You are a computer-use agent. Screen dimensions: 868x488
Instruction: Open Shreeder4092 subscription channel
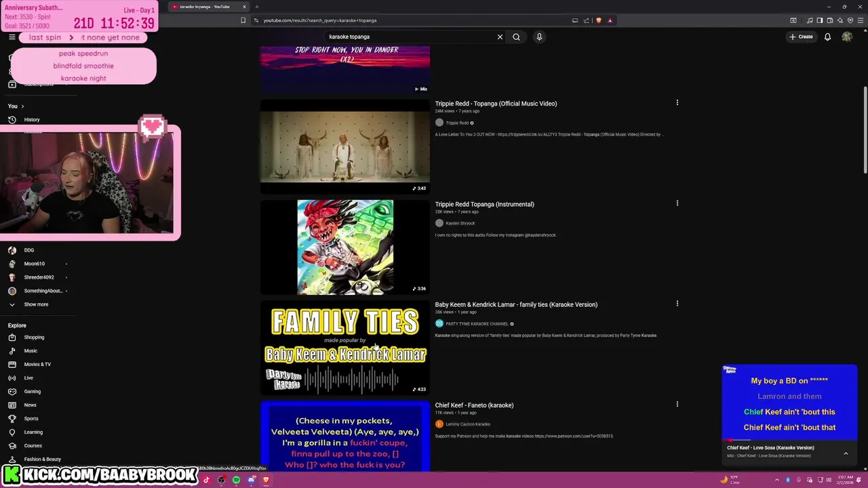39,277
